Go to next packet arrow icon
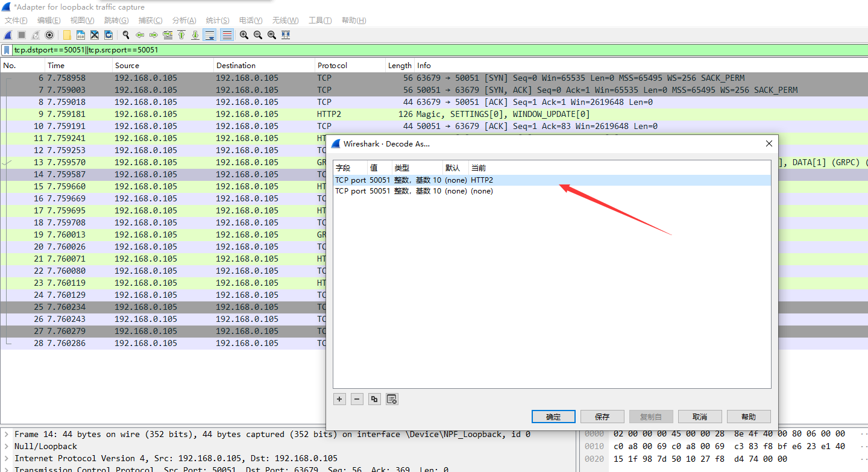 (154, 35)
